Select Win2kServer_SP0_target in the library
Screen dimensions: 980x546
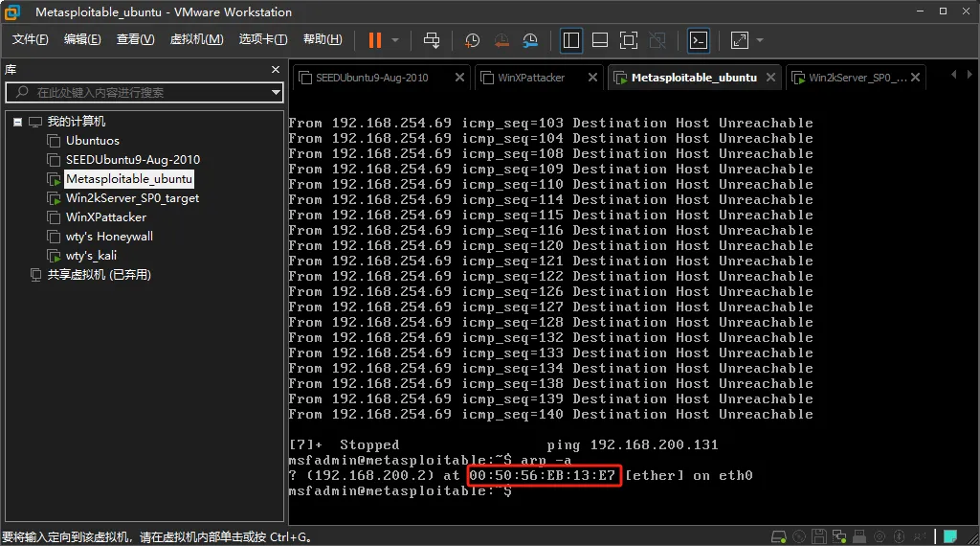coord(132,198)
